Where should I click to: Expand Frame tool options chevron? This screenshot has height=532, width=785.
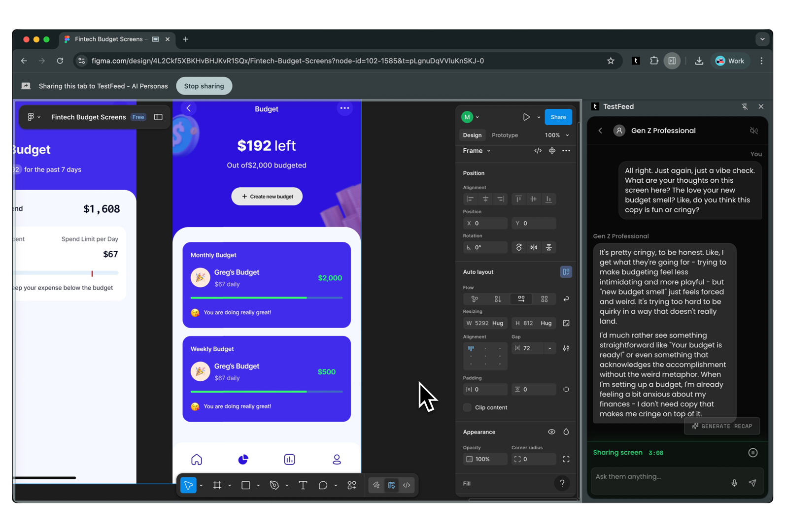click(230, 486)
